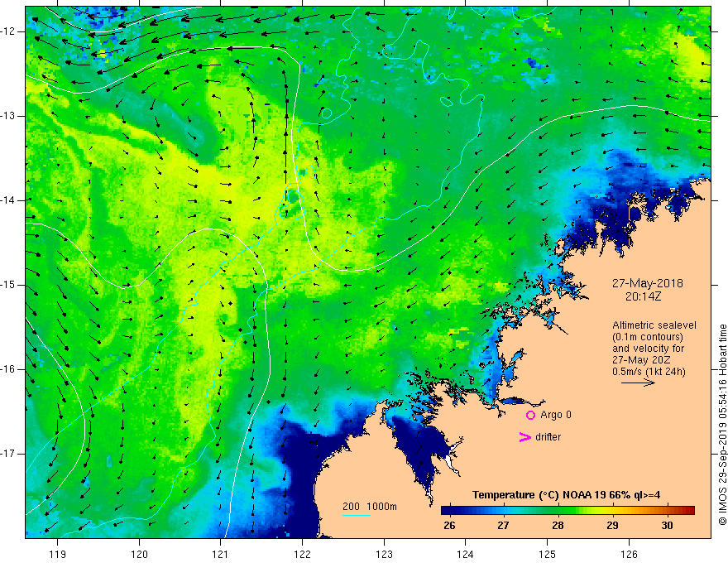
Task: Click the 'Temperature (°C) NOAA 19 66% ql>=4' title
Action: point(566,495)
